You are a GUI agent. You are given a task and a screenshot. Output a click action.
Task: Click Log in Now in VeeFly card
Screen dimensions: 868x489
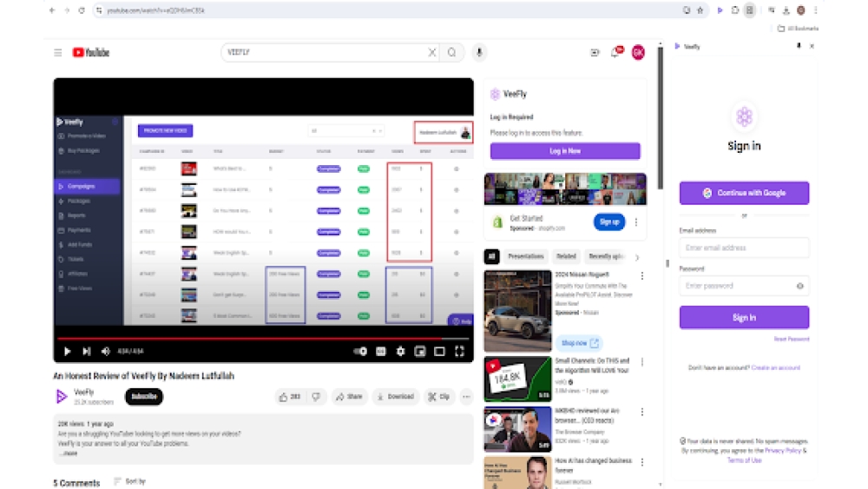tap(565, 150)
